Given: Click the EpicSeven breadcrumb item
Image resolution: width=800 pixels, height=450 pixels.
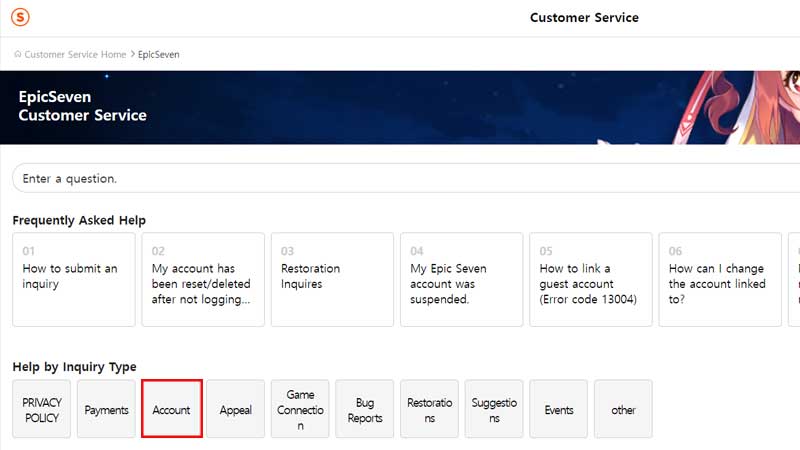Looking at the screenshot, I should pos(159,55).
